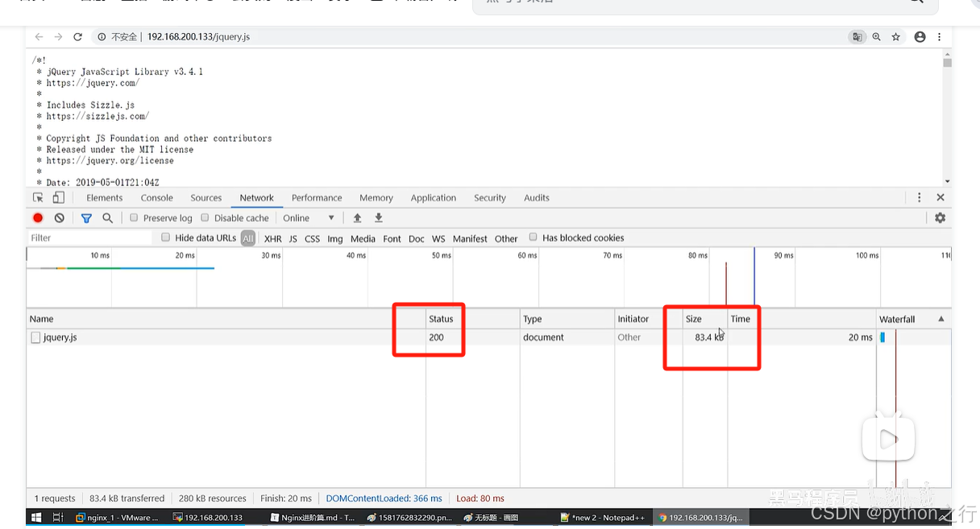Sort by the Type column header
This screenshot has width=980, height=529.
point(567,319)
